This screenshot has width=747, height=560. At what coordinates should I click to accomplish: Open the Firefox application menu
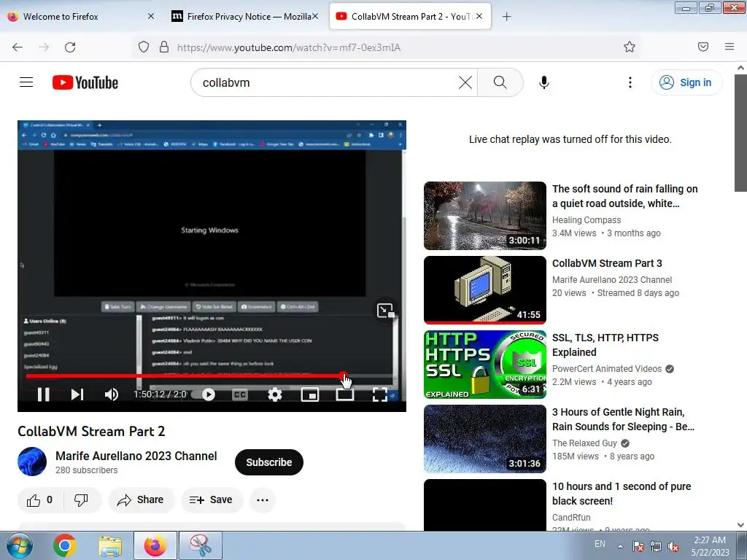[729, 47]
